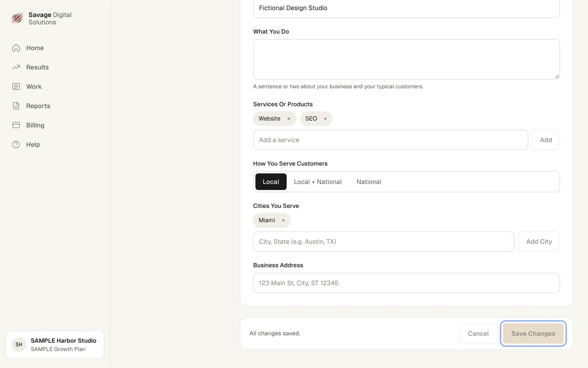Image resolution: width=588 pixels, height=368 pixels.
Task: Click the SEO service tag label
Action: point(311,119)
